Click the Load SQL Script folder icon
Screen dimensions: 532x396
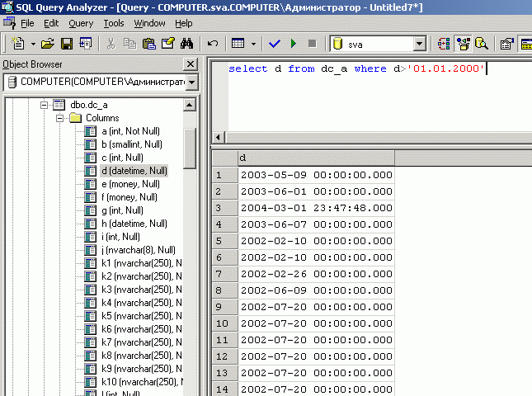(48, 44)
